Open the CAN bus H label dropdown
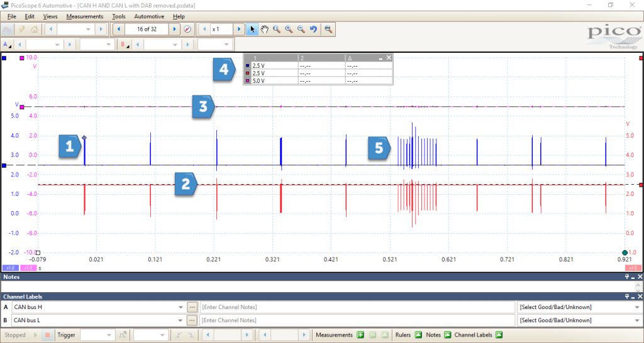The height and width of the screenshot is (343, 644). 180,307
